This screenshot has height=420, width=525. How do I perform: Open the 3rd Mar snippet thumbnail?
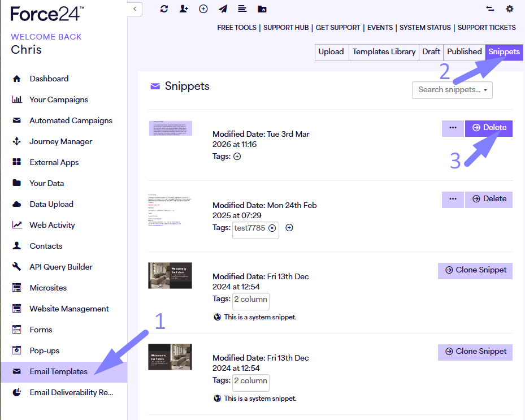(171, 128)
